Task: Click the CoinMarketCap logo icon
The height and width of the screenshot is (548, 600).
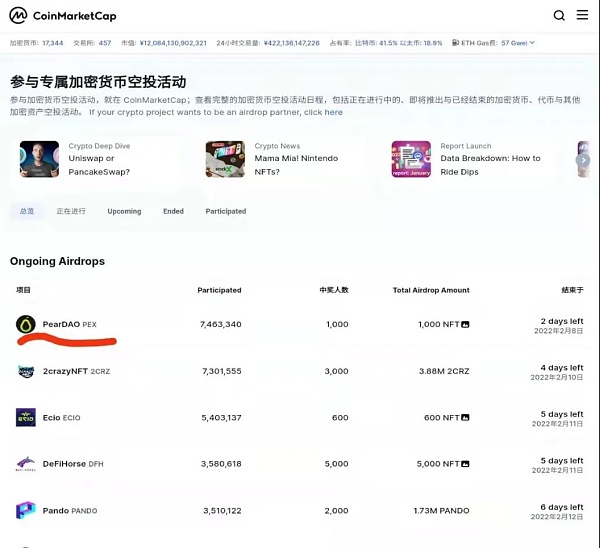Action: tap(18, 16)
